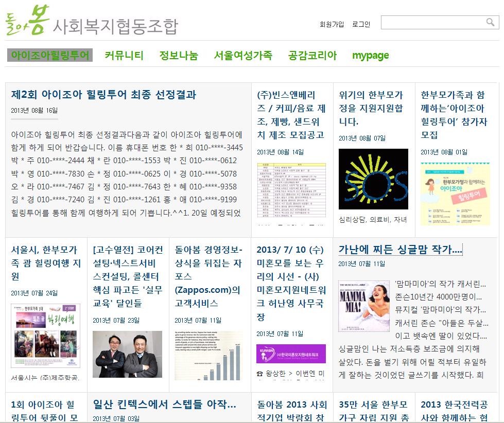504x423 pixels.
Task: Click the 왕상한 > 이번엔 미 excerpt text
Action: tap(290, 374)
